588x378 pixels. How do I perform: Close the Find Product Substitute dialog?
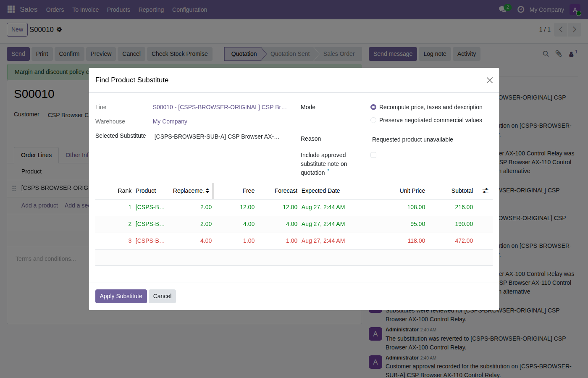pyautogui.click(x=489, y=80)
